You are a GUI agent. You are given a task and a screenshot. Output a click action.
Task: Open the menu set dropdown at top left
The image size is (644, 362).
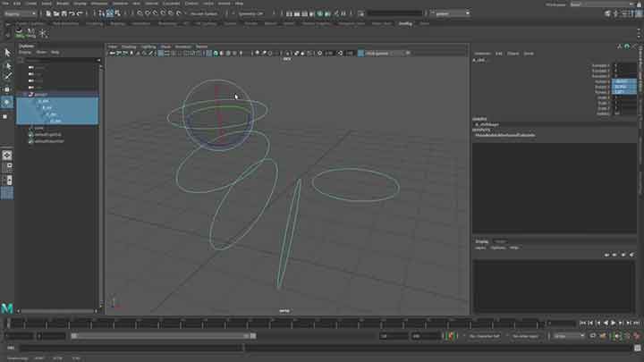coord(20,13)
